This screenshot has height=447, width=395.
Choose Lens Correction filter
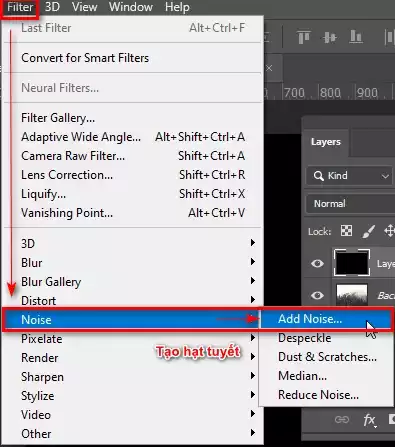[133, 175]
